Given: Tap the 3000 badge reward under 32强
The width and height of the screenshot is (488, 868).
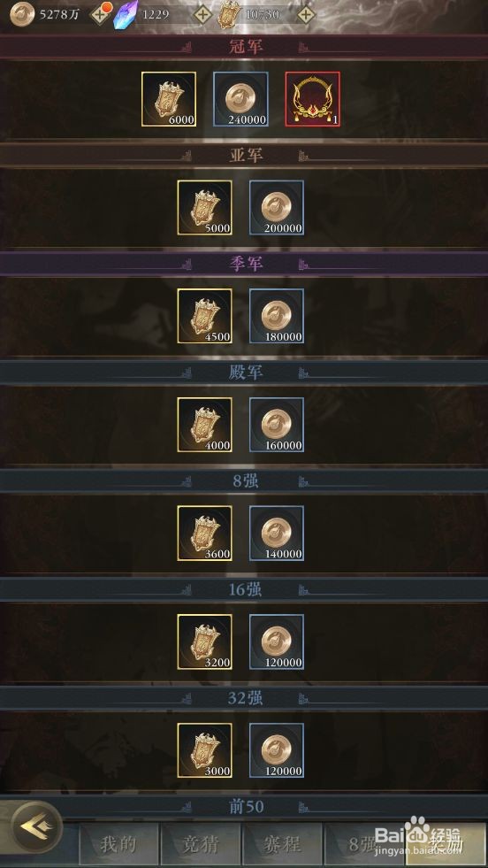Looking at the screenshot, I should click(205, 750).
